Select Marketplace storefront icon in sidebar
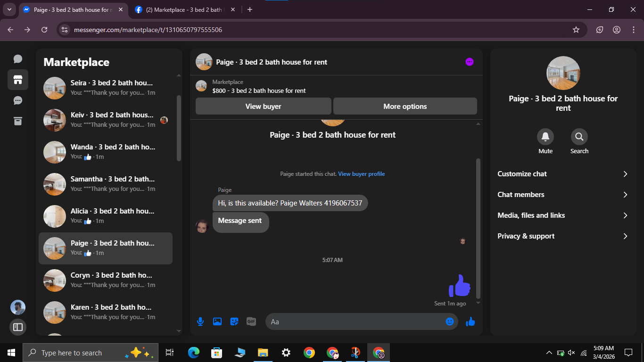The width and height of the screenshot is (644, 362). click(18, 80)
